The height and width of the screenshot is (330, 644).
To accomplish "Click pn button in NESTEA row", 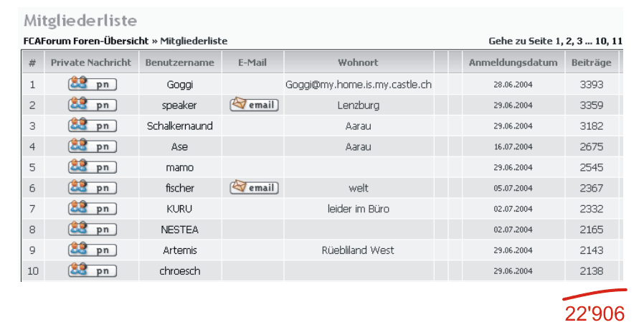I will point(93,229).
